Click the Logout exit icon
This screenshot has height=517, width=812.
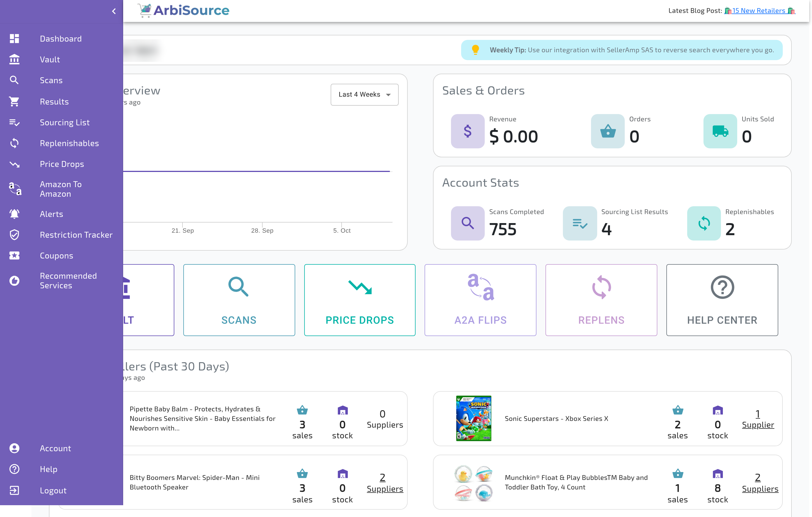coord(14,490)
